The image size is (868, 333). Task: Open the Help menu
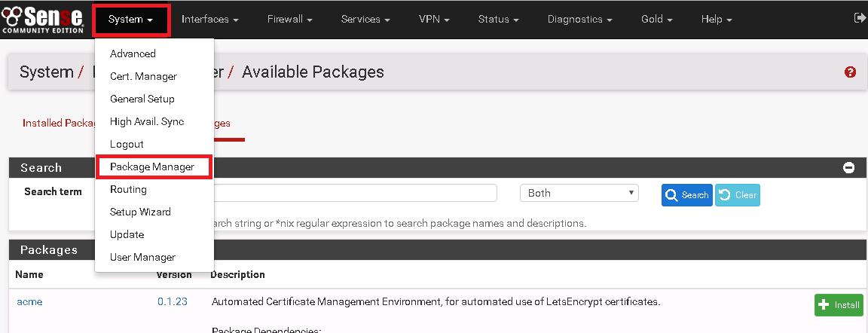coord(717,20)
